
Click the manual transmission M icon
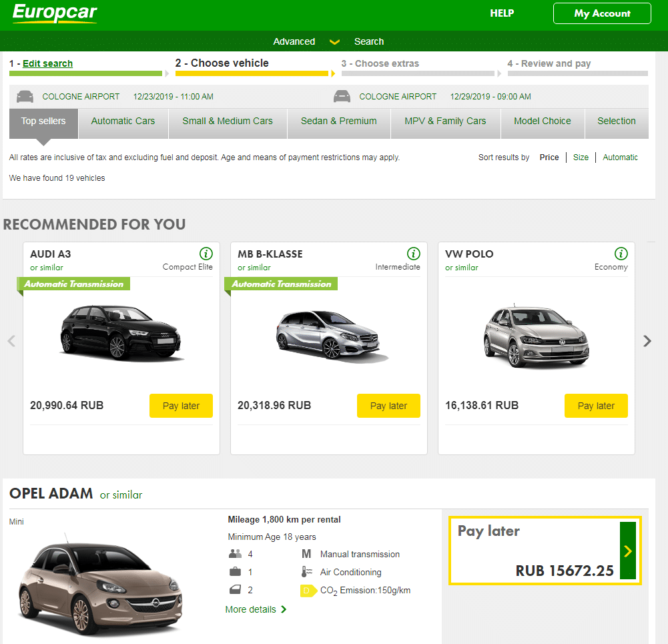(306, 554)
